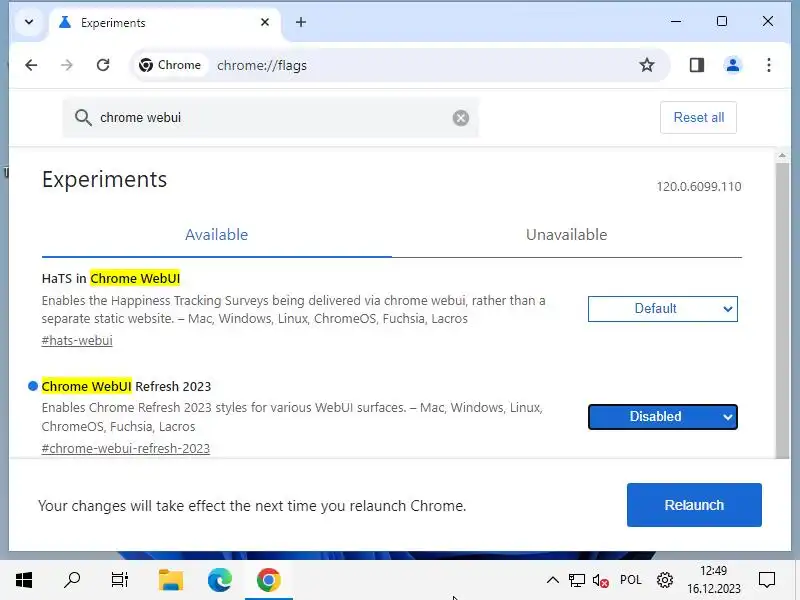The image size is (800, 600).
Task: Open the clock showing 12:49
Action: [713, 580]
